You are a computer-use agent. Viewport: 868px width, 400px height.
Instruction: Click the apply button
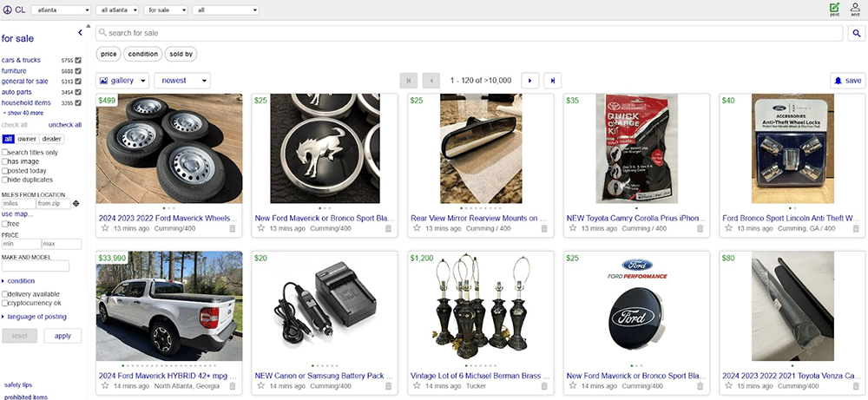pyautogui.click(x=62, y=336)
